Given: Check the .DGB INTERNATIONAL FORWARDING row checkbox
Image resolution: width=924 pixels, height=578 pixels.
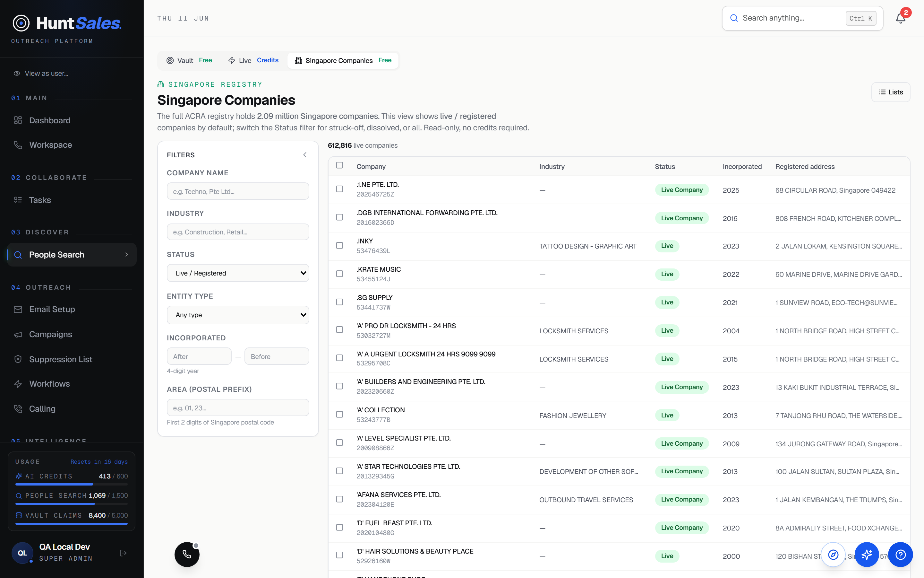Looking at the screenshot, I should point(339,217).
